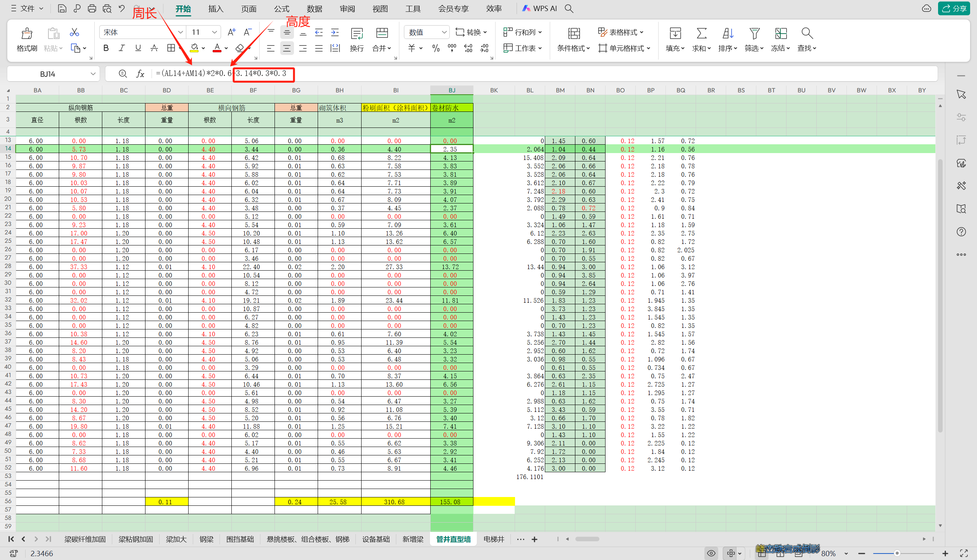Open the 视图 View ribbon tab
This screenshot has height=560, width=977.
(x=380, y=9)
